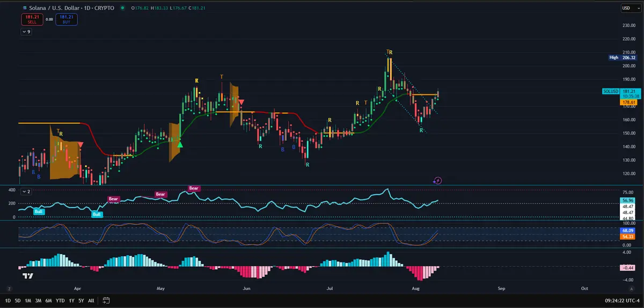Select the 5Y date range
Screen dimensions: 644x308
click(81, 300)
